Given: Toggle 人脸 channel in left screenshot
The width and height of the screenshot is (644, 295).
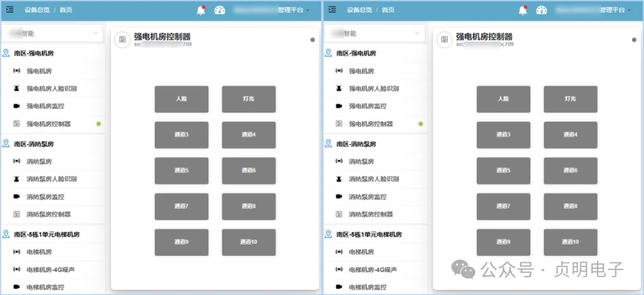Looking at the screenshot, I should (x=181, y=99).
